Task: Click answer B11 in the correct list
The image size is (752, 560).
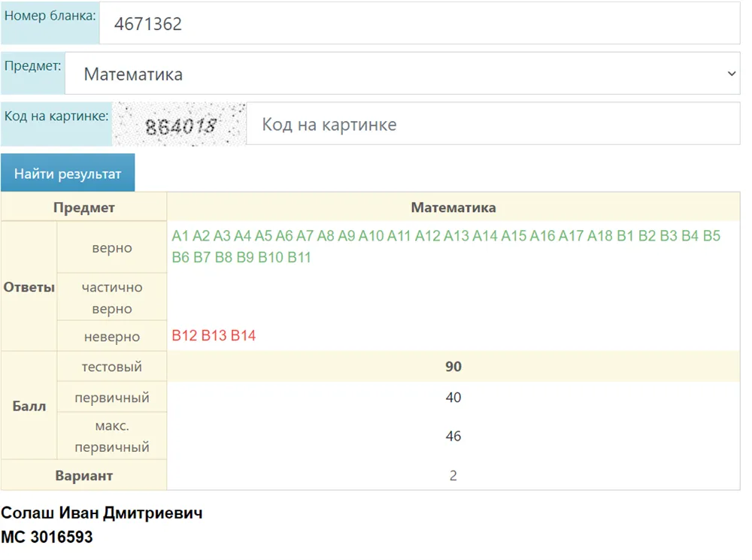Action: [299, 258]
